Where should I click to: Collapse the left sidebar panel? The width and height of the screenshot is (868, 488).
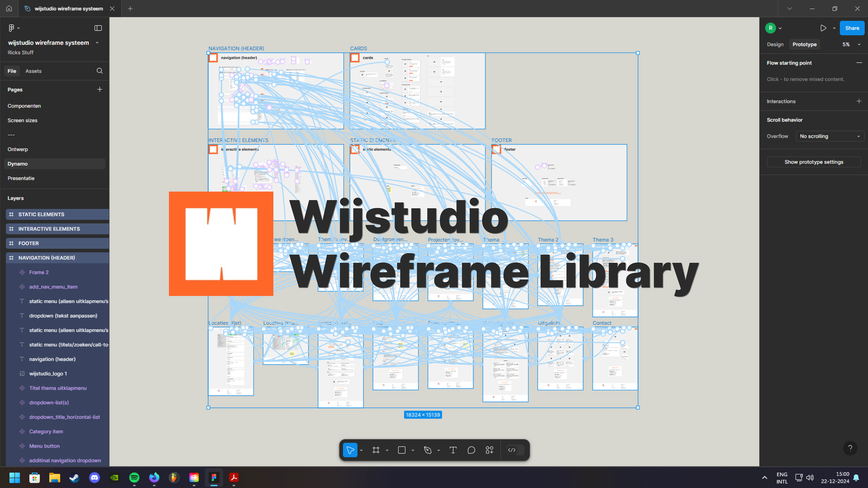98,28
